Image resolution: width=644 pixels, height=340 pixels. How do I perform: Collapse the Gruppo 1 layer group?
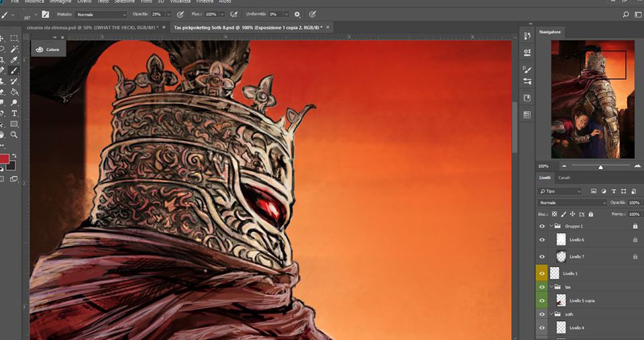[550, 226]
